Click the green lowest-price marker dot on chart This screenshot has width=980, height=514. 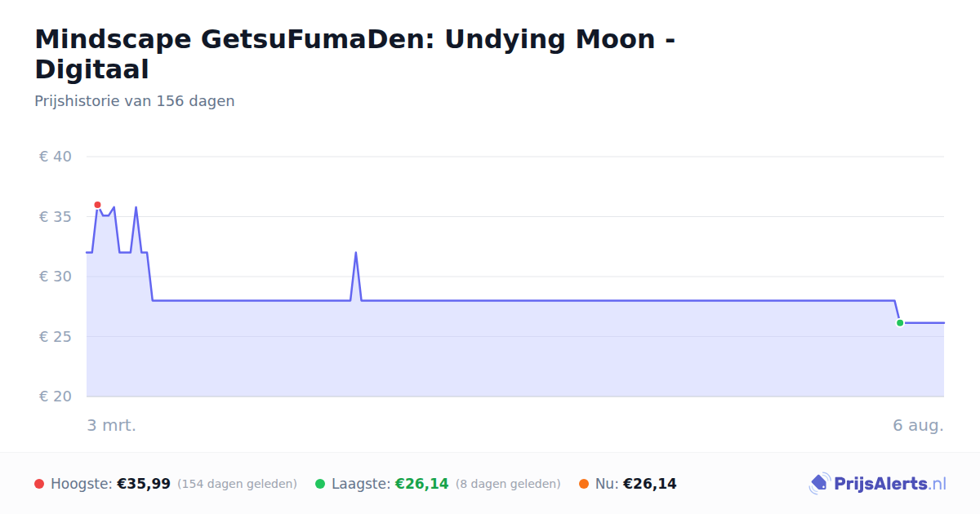[x=900, y=323]
